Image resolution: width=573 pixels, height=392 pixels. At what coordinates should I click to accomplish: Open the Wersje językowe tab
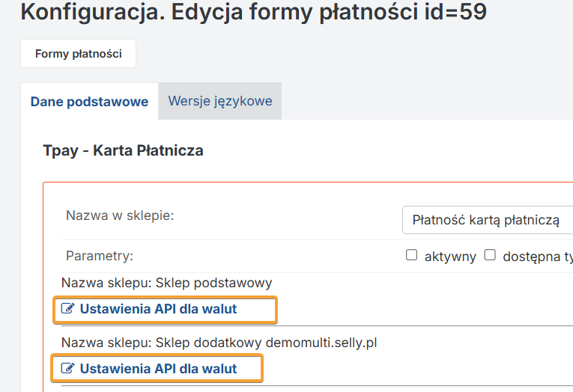tap(219, 101)
